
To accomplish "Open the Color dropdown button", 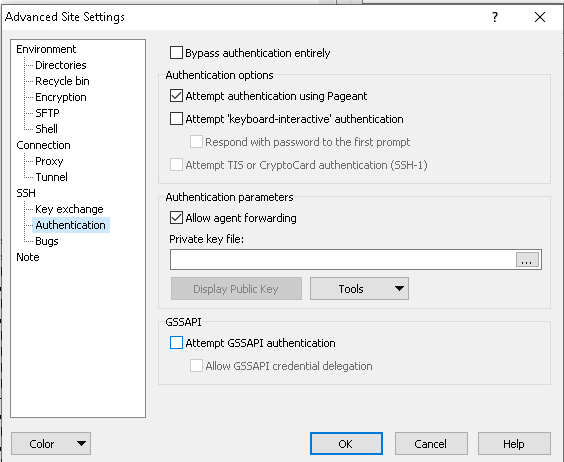I will coord(51,444).
